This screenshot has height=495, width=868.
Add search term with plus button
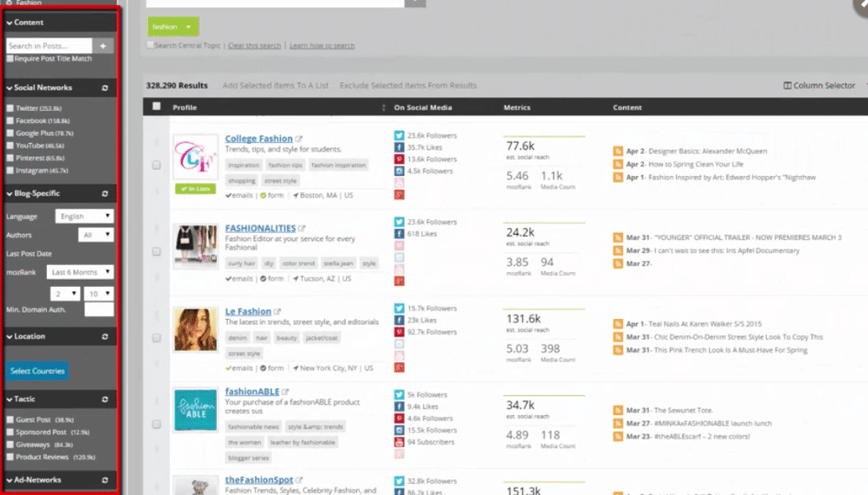tap(103, 46)
